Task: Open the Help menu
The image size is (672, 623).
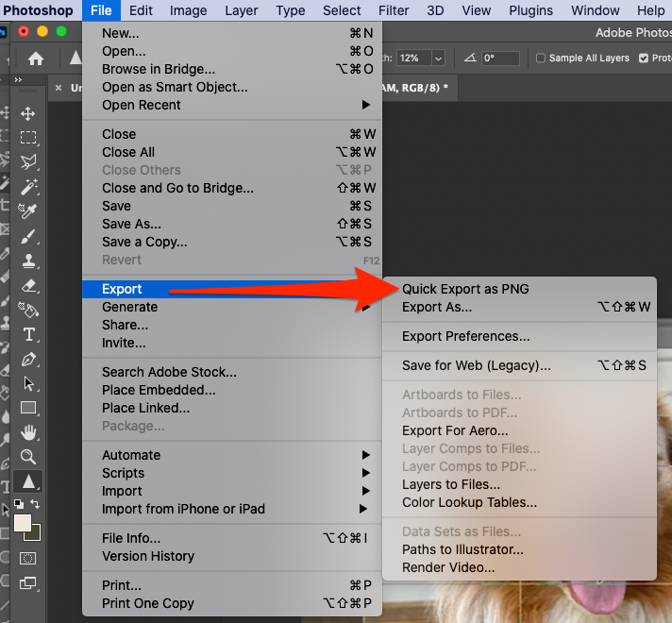Action: pyautogui.click(x=650, y=10)
